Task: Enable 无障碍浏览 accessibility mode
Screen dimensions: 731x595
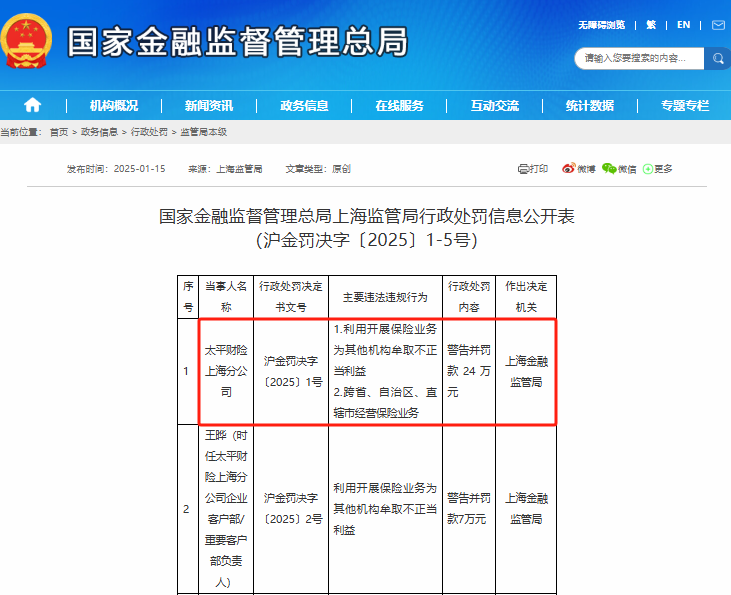Action: (x=601, y=25)
